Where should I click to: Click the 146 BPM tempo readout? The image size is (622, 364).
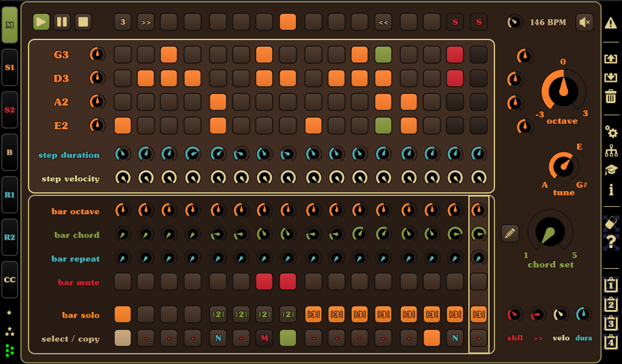tap(548, 22)
